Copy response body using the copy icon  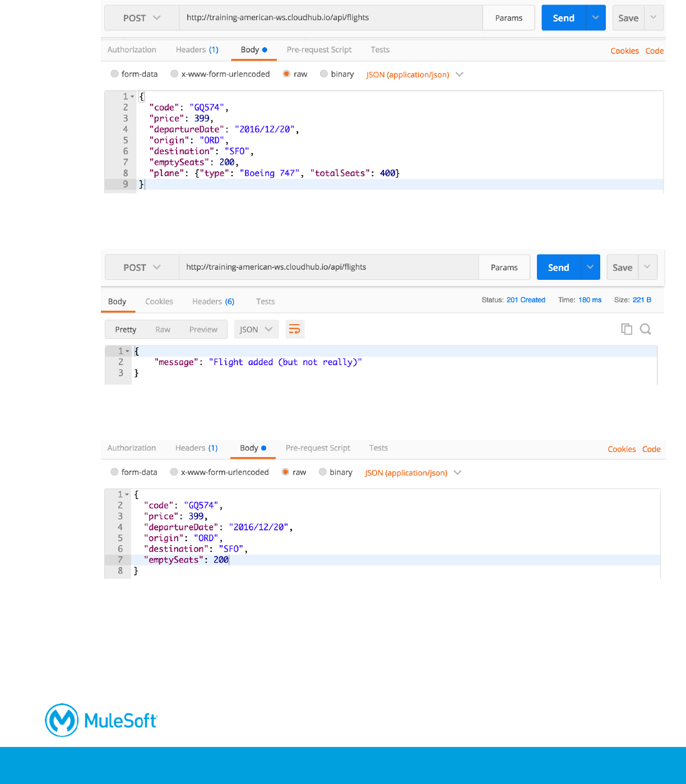[627, 329]
